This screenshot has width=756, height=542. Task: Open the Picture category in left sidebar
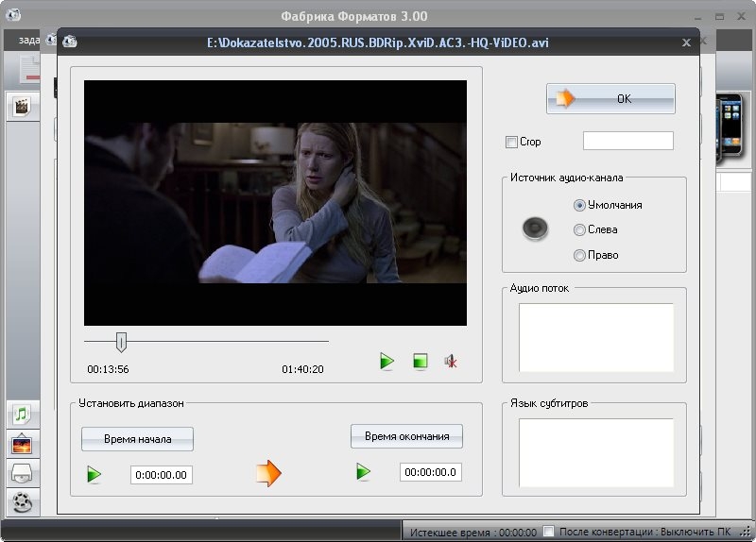click(22, 443)
